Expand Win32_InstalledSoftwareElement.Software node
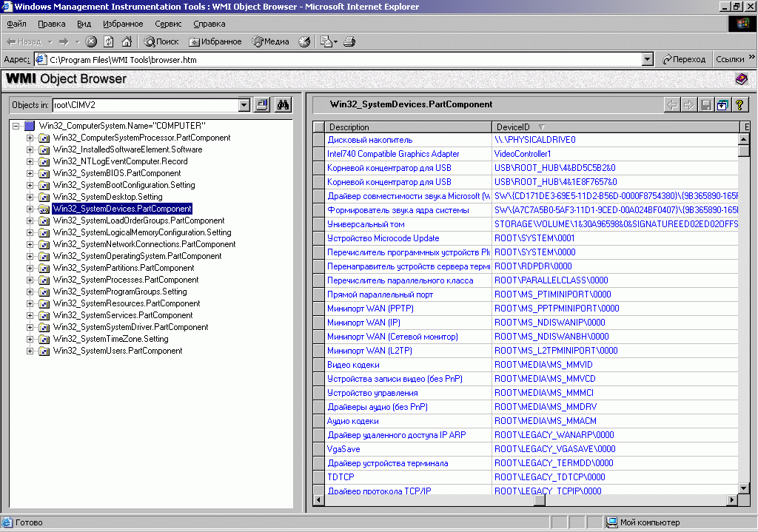758x532 pixels. [30, 149]
